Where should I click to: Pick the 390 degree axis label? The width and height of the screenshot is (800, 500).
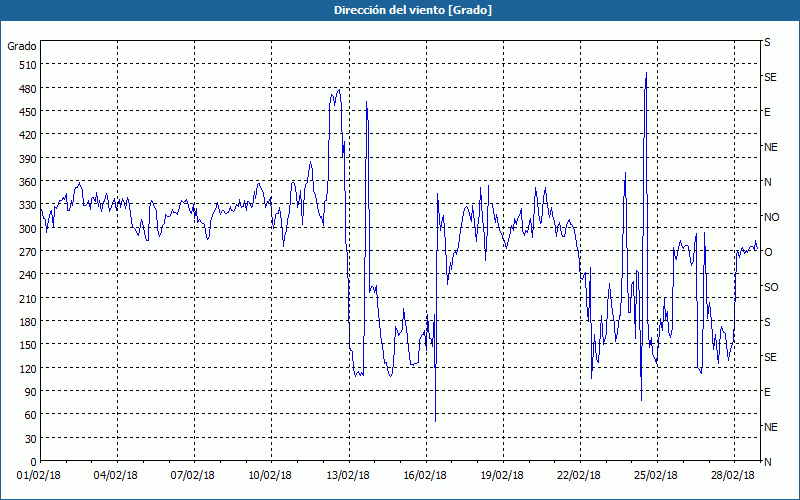click(x=28, y=159)
